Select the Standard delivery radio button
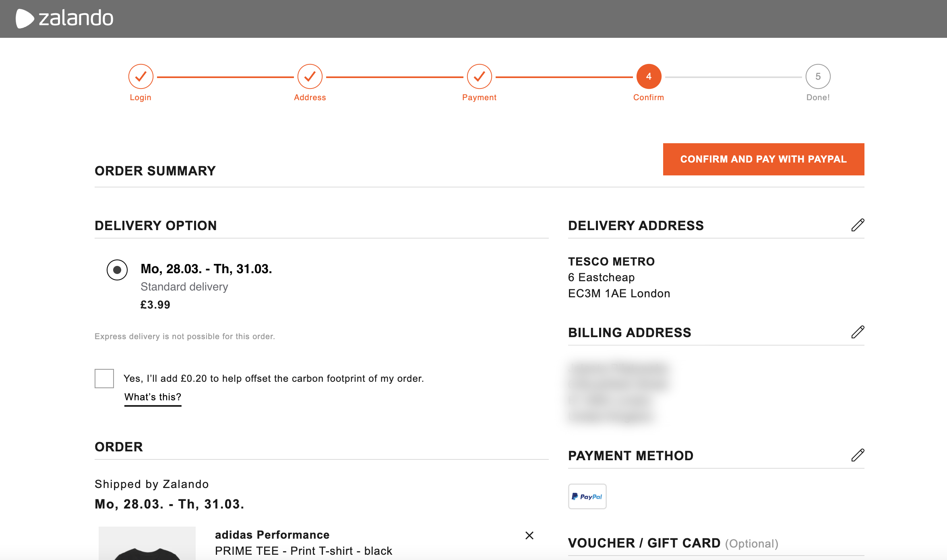Image resolution: width=947 pixels, height=560 pixels. 117,270
